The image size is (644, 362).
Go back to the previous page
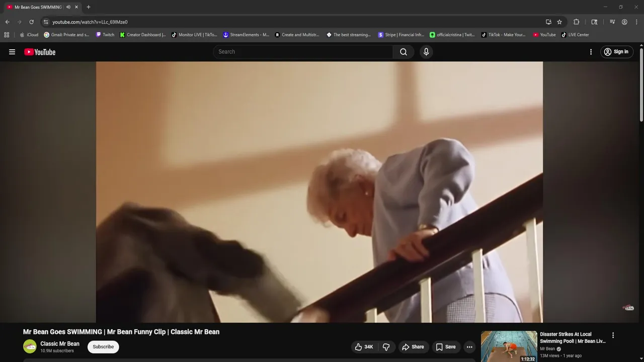click(7, 22)
